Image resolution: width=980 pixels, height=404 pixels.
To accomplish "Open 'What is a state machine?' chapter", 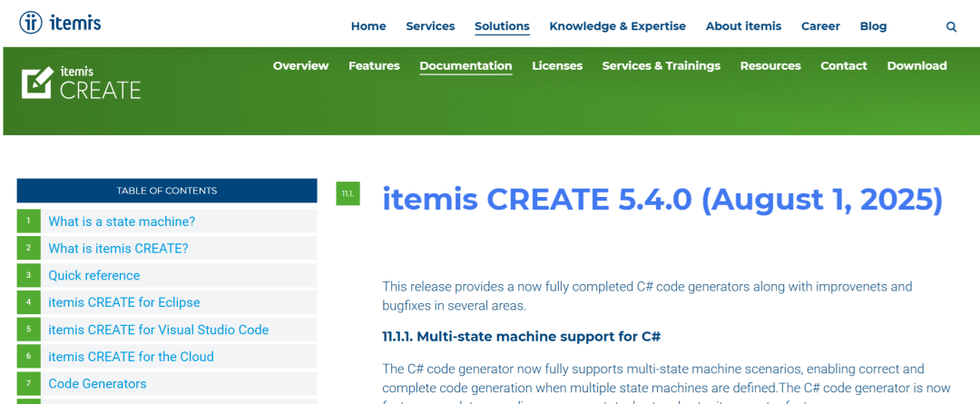I will tap(122, 222).
